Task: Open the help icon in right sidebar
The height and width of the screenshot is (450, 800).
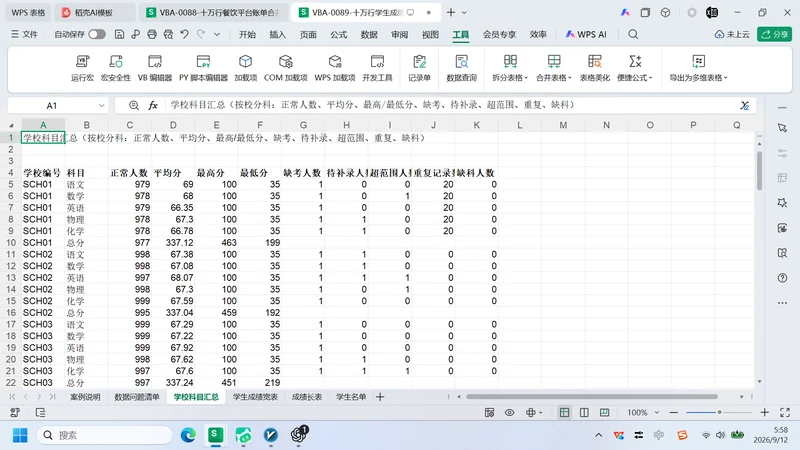Action: click(782, 278)
